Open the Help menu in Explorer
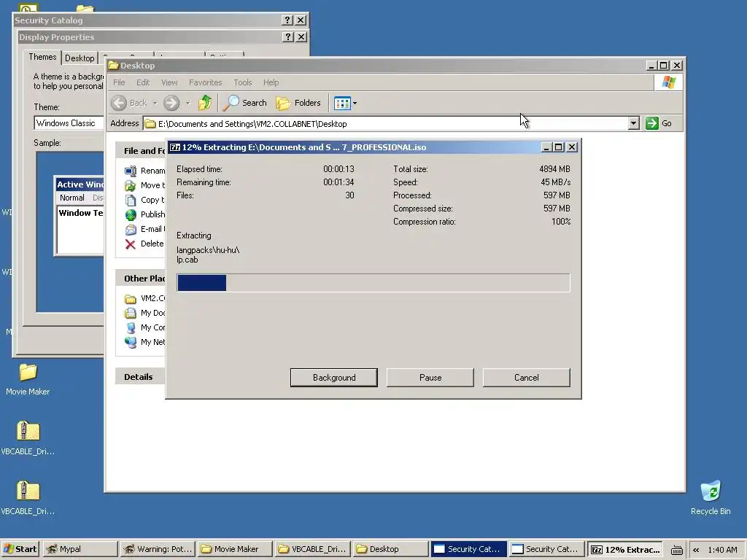The image size is (747, 560). tap(271, 82)
